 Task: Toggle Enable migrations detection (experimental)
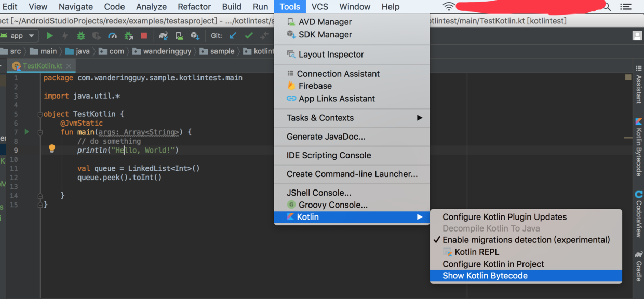click(526, 240)
